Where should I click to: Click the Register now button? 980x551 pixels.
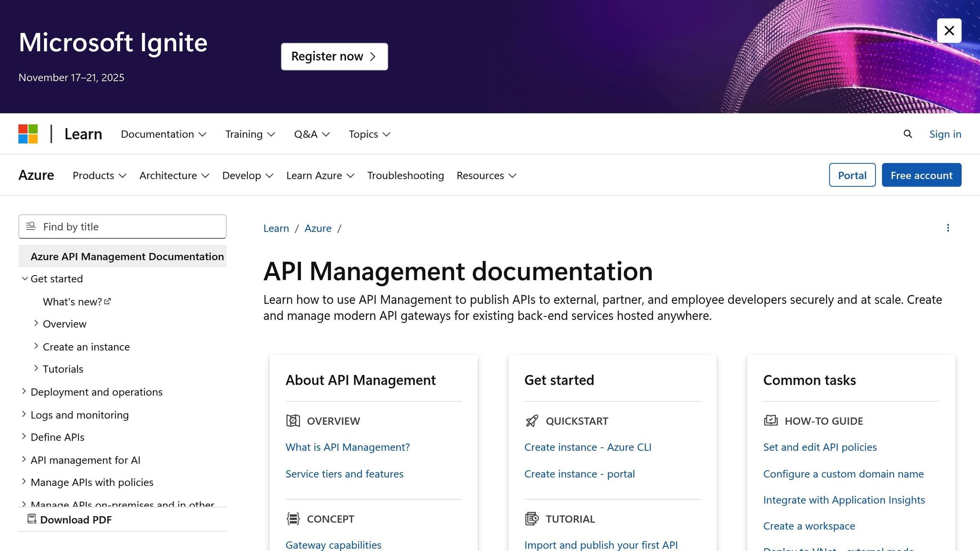pos(334,56)
